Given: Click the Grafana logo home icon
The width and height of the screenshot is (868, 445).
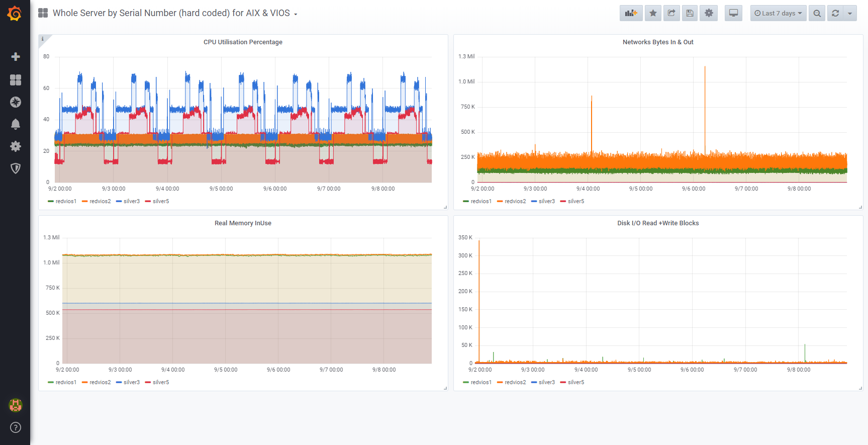Looking at the screenshot, I should pyautogui.click(x=15, y=14).
